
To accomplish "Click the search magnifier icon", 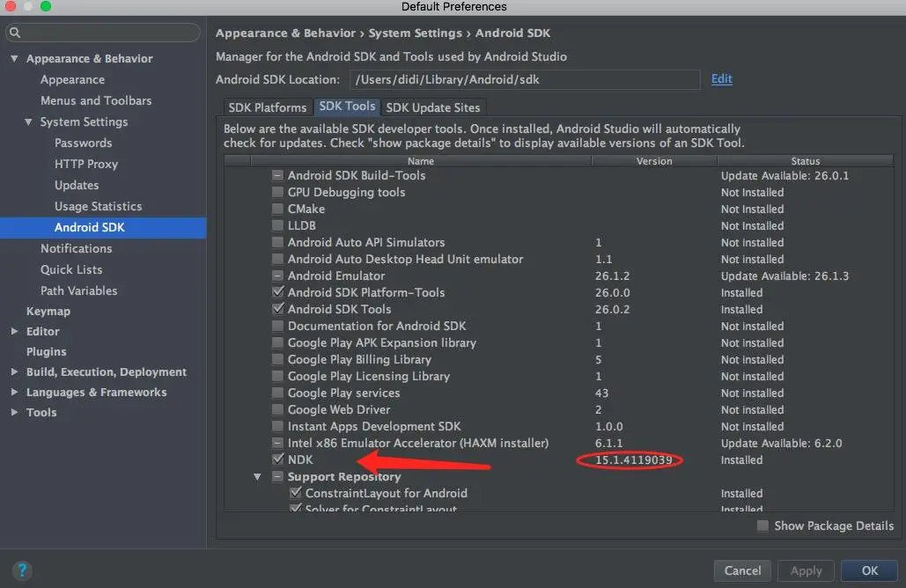I will 15,33.
